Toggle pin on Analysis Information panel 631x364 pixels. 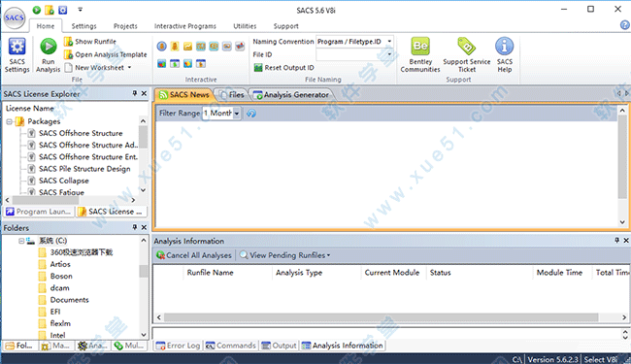(x=616, y=240)
